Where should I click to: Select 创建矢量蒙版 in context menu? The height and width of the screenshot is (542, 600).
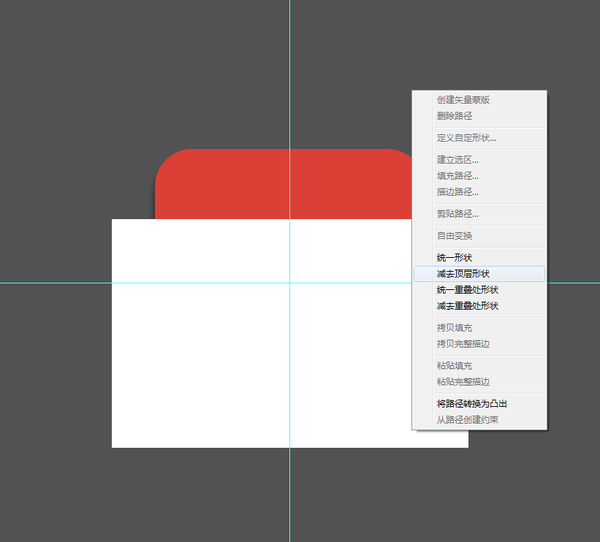click(x=463, y=100)
